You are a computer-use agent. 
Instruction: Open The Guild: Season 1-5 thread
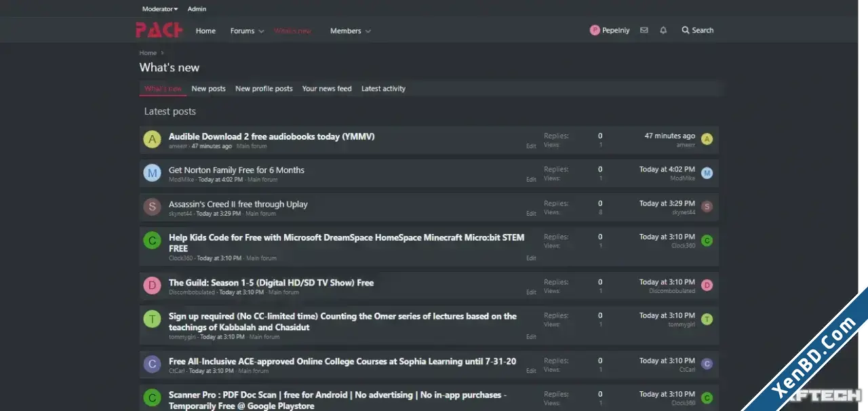point(271,283)
